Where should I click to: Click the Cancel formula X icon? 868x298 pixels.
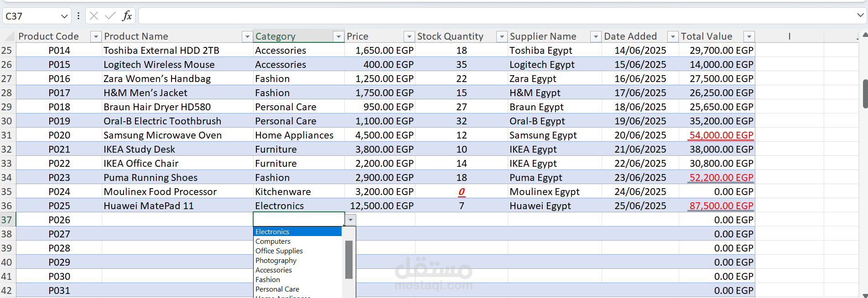coord(94,16)
